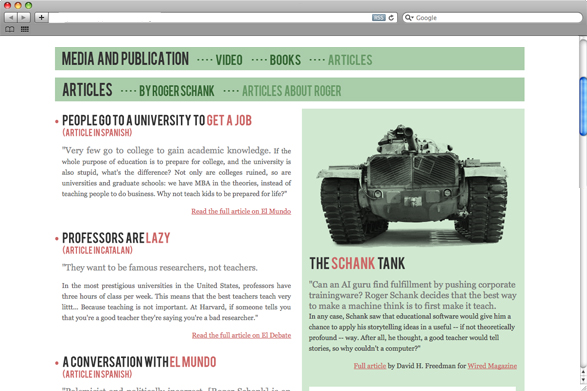Switch to By Roger Schank articles
This screenshot has width=587, height=391.
pos(177,91)
